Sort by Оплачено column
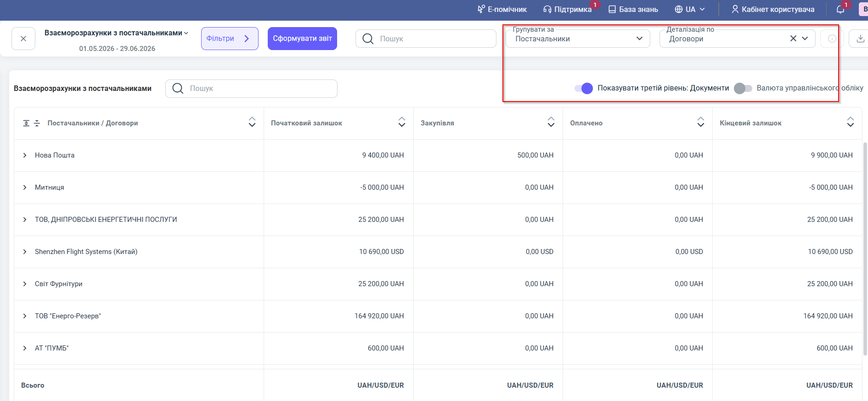 [x=701, y=122]
